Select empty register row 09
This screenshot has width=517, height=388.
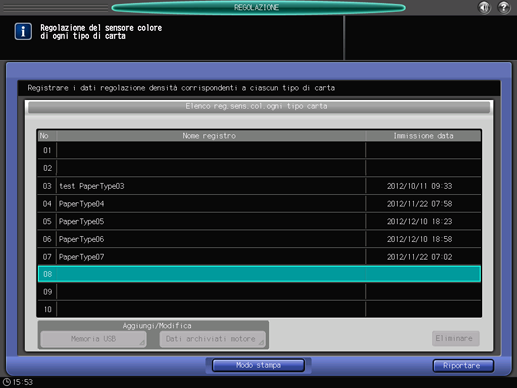[x=259, y=292]
